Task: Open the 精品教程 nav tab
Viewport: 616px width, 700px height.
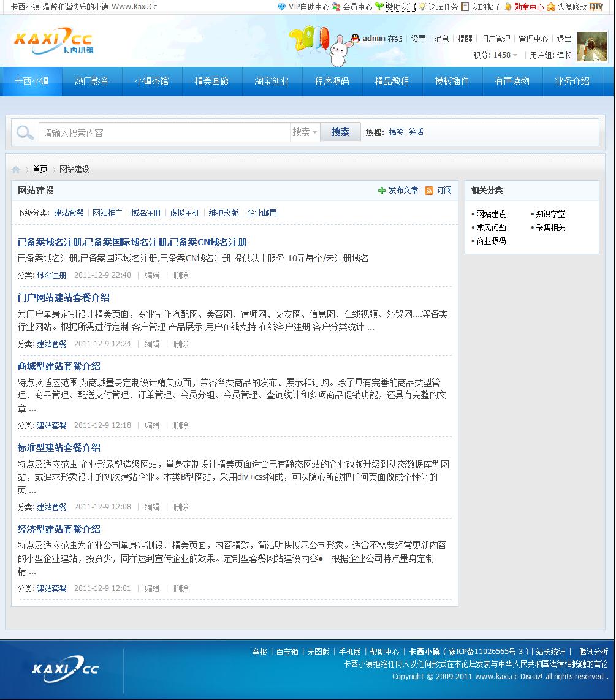Action: pos(392,82)
